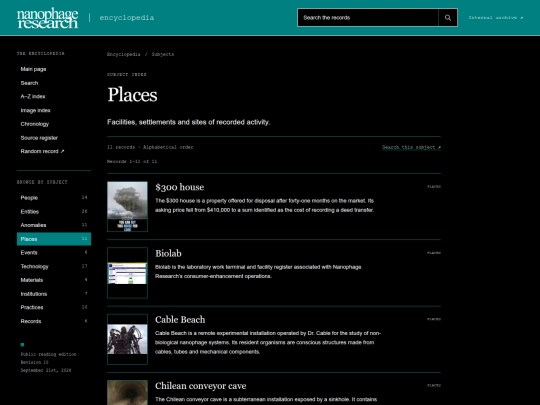Open the $300 house record title

179,187
